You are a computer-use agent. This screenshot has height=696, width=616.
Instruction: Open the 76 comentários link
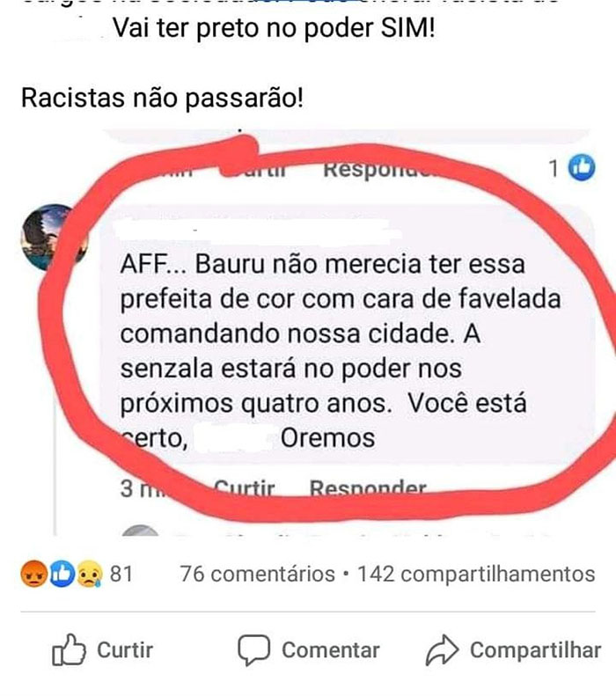pos(258,574)
